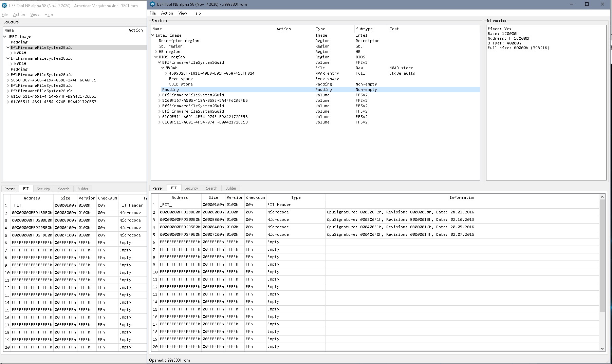
Task: Open the Builder tab in right window
Action: 231,188
